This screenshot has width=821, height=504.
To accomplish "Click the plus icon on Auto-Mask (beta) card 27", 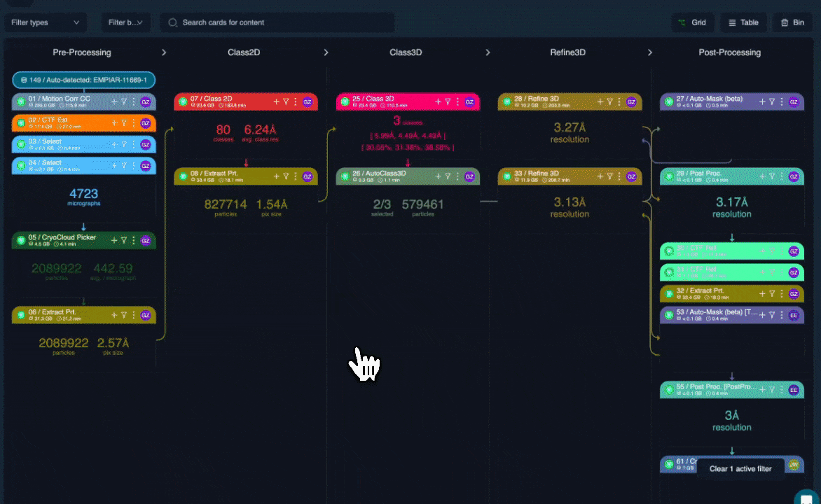I will (x=762, y=101).
